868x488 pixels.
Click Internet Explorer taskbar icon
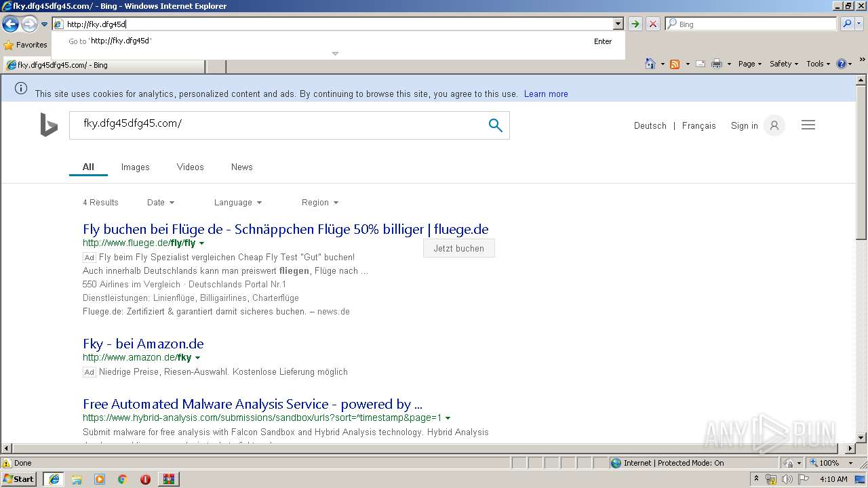54,479
